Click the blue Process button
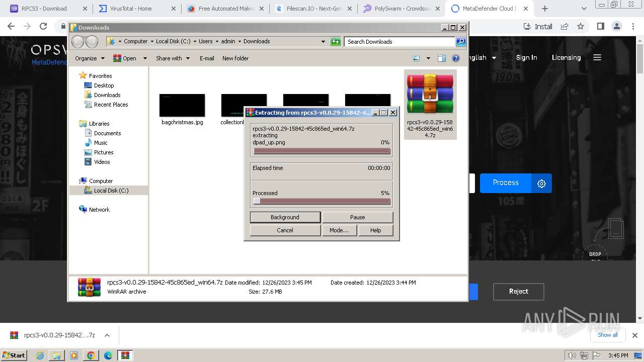644x362 pixels. [x=506, y=183]
